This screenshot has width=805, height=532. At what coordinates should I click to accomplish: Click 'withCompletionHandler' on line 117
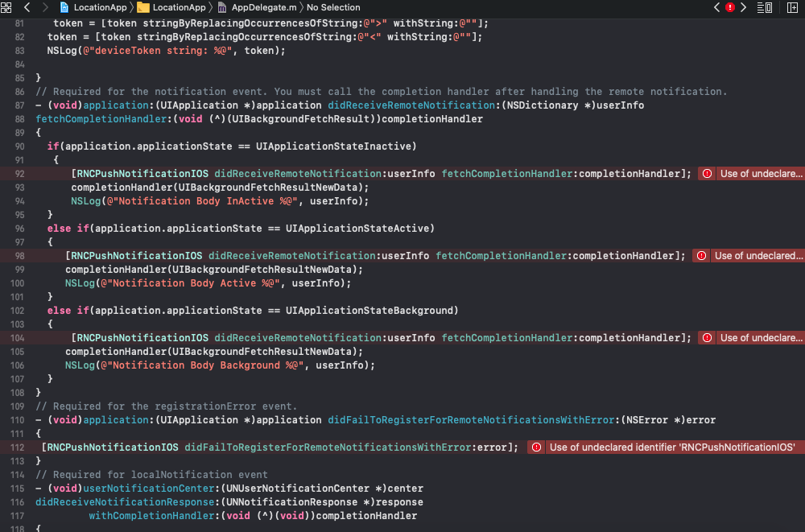(151, 516)
